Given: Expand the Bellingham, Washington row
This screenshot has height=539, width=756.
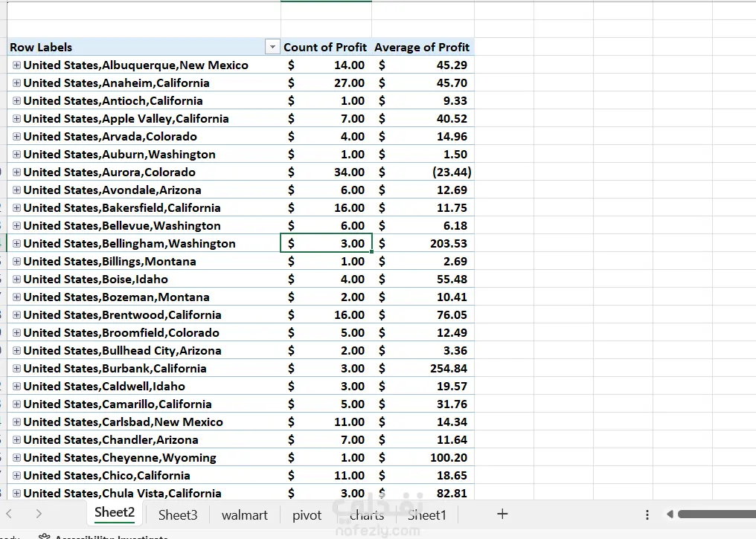Looking at the screenshot, I should [16, 243].
